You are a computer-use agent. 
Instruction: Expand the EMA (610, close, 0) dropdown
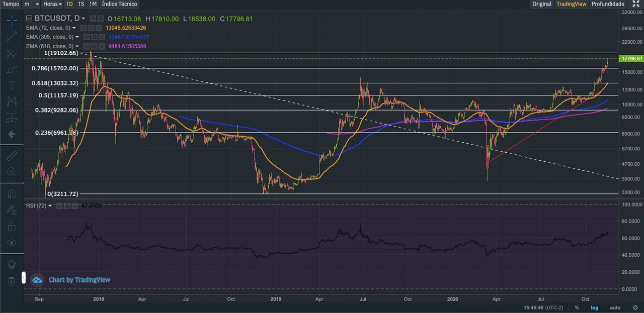[x=77, y=46]
